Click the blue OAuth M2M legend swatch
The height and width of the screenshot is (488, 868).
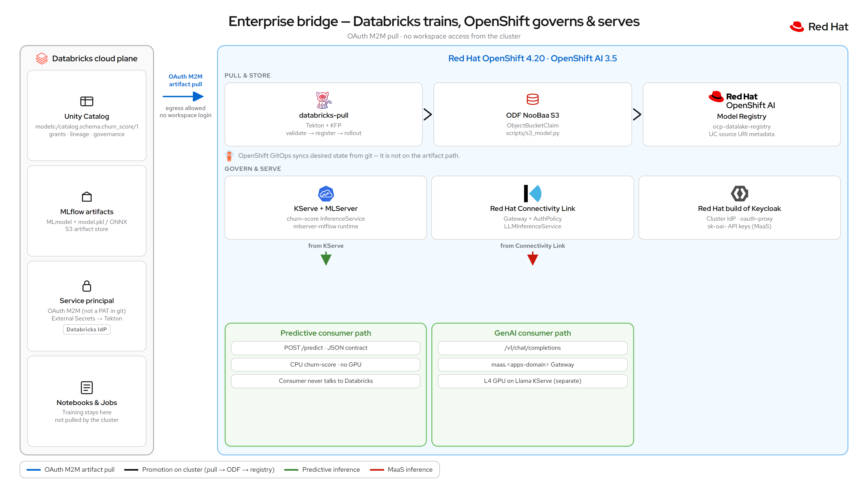(x=33, y=470)
